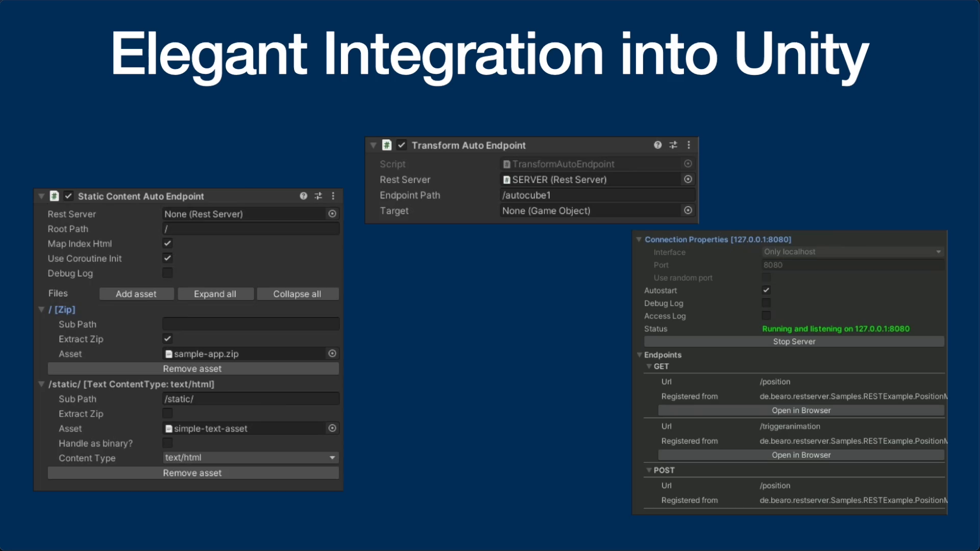This screenshot has height=551, width=980.
Task: Toggle Extract Zip for the / [Zip] asset
Action: pos(167,339)
